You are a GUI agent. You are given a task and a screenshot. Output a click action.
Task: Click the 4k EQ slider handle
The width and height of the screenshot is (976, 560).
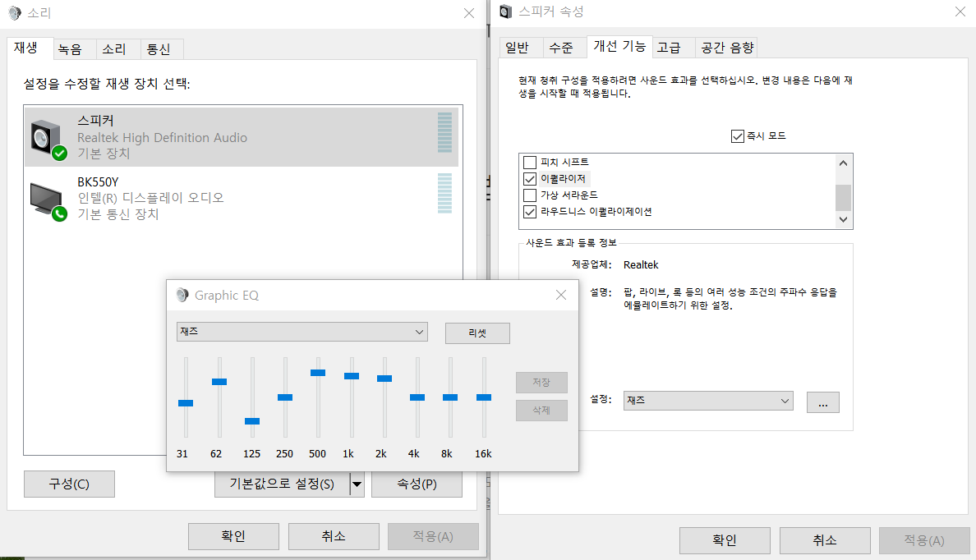417,397
